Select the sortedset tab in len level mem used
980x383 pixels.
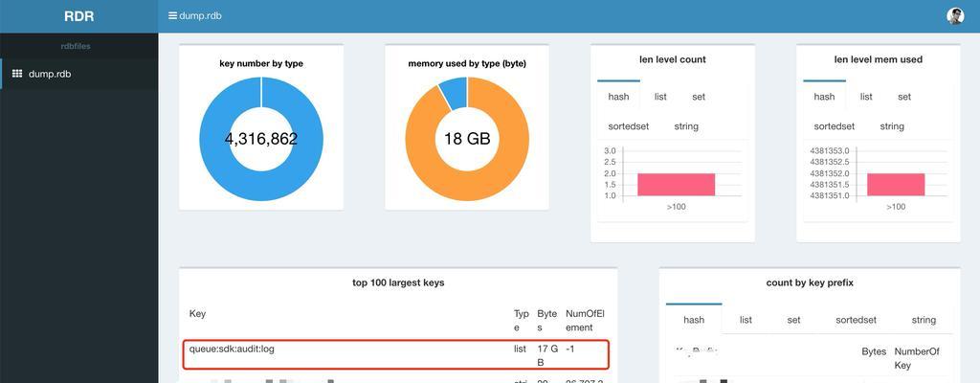coord(834,125)
